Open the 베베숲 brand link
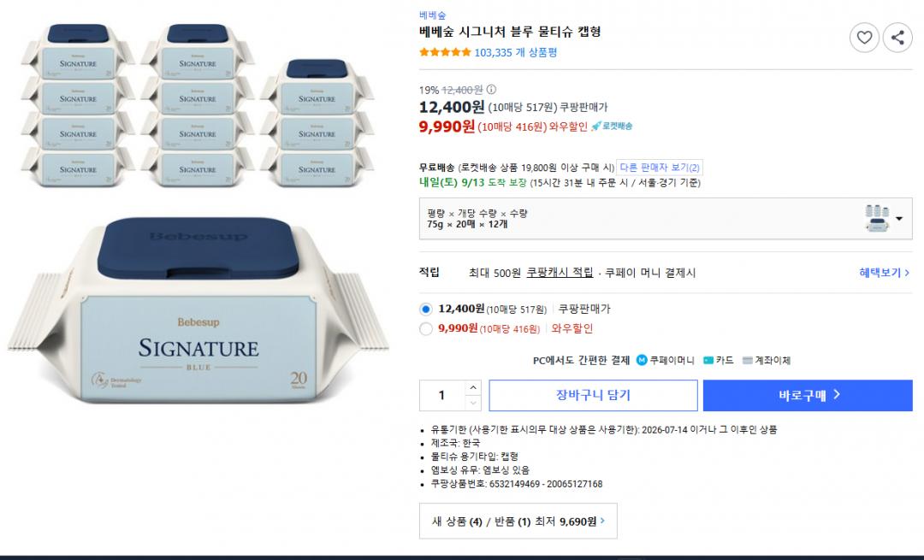Viewport: 924px width, 560px height. pyautogui.click(x=433, y=15)
